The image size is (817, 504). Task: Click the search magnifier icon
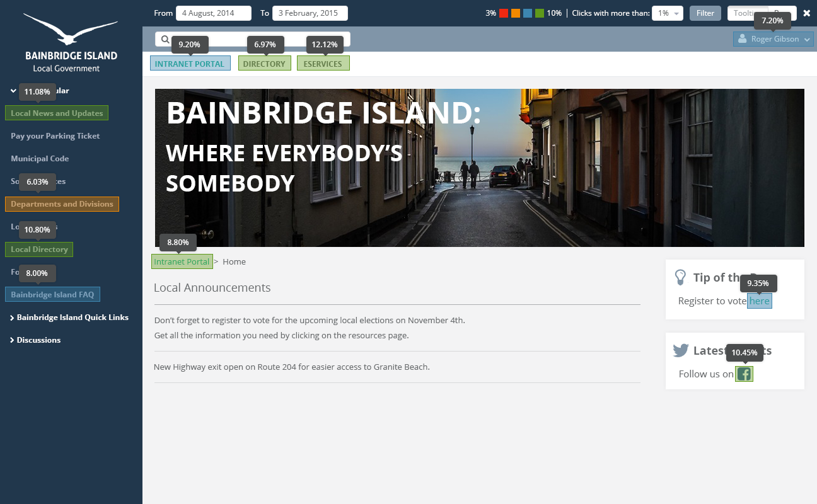[x=165, y=39]
